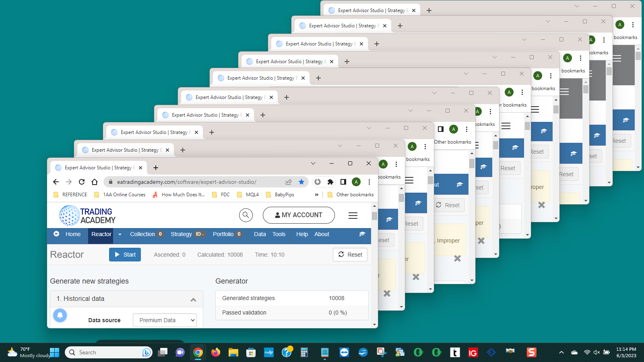The image size is (644, 362).
Task: Open Portfolio in the navigation bar
Action: coord(227,234)
